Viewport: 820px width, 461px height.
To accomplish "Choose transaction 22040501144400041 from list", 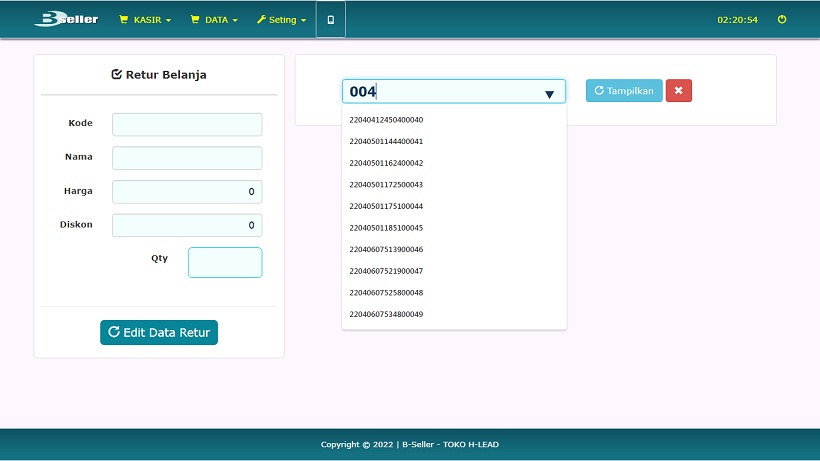I will click(386, 141).
